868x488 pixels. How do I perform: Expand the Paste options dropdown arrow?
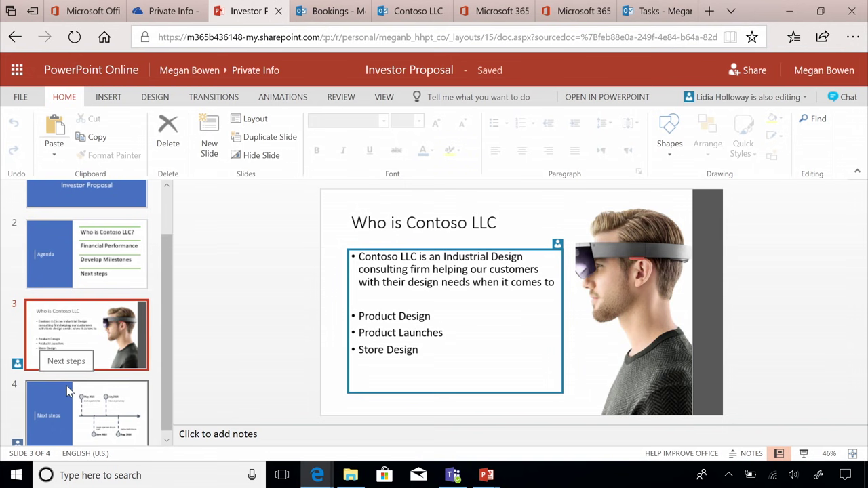pyautogui.click(x=54, y=155)
